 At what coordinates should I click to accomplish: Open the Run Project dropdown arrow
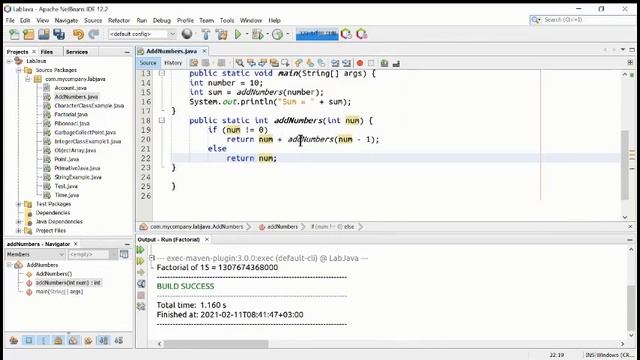pos(247,34)
